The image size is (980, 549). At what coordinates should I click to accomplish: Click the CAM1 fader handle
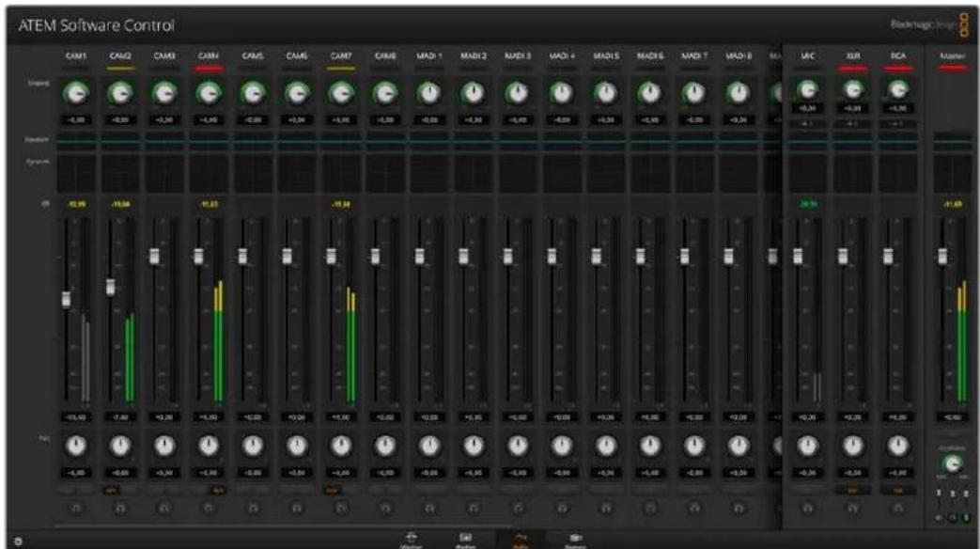pos(67,300)
